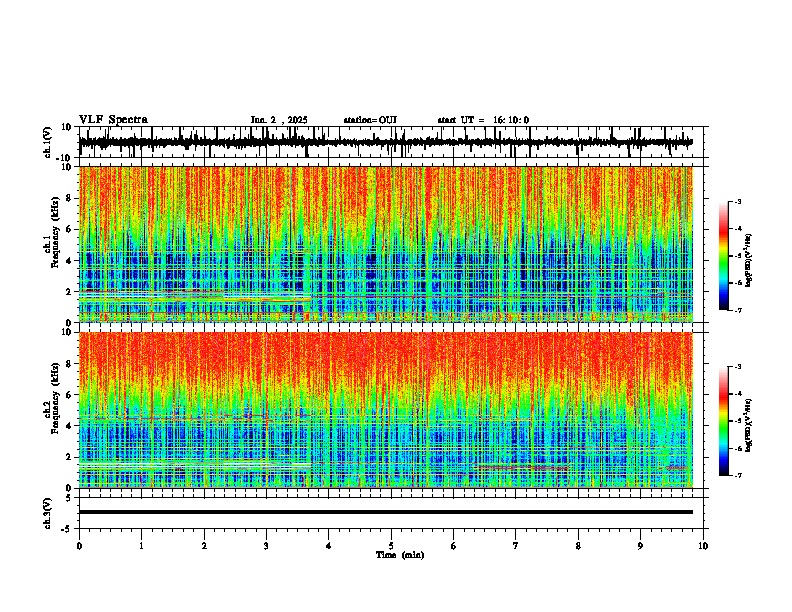
Task: Click the "8" kHz tick on the ch.2 frequency axis
Action: tap(69, 364)
